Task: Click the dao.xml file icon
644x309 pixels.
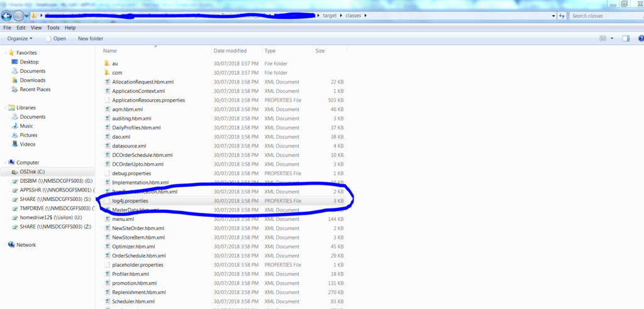Action: point(107,137)
